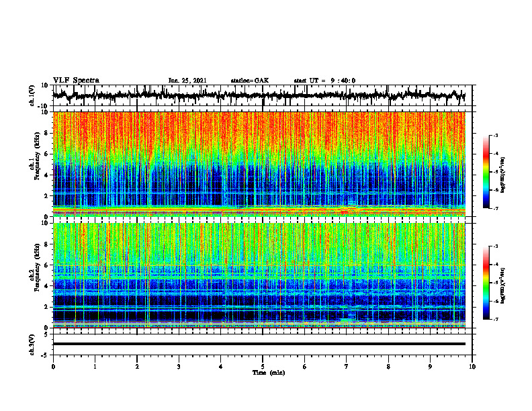Click tick label 3 on Time axis
This screenshot has width=532, height=411.
(179, 367)
